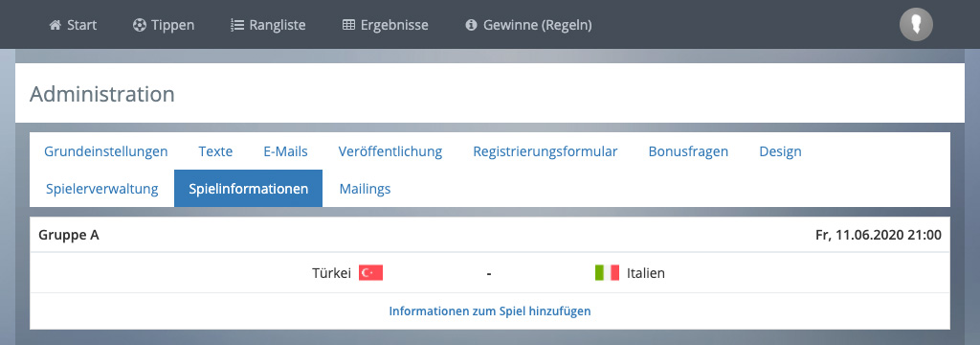Open Gewinne (Regeln) in navigation
Screen dimensions: 980x345
[528, 25]
